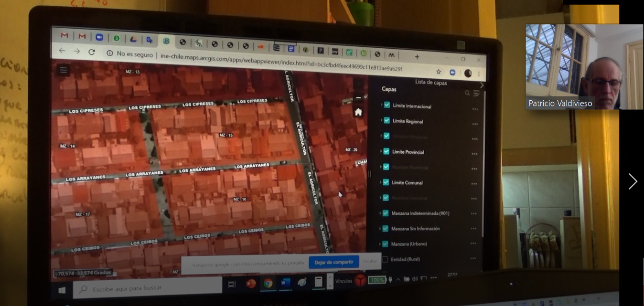Switch to first Gmail tab
This screenshot has height=306, width=644.
(64, 35)
